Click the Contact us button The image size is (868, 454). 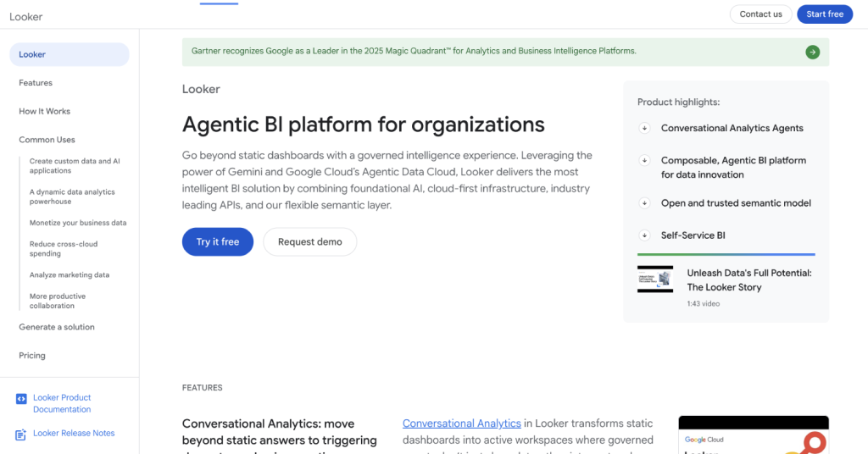(x=760, y=14)
